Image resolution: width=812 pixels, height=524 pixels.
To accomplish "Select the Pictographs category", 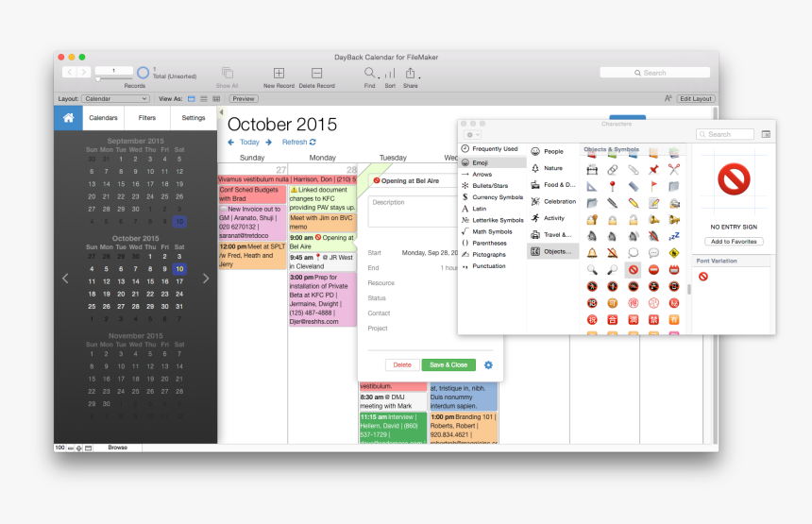I will (494, 255).
